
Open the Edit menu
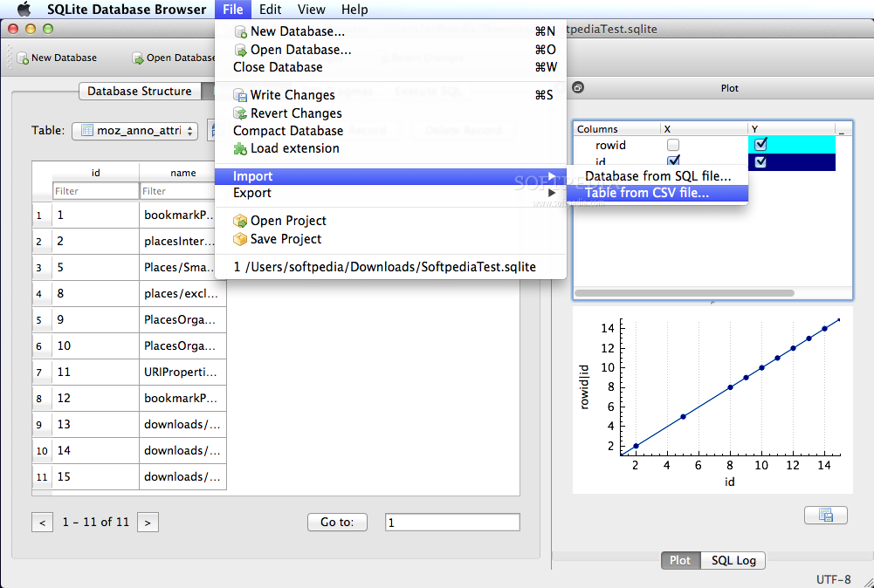point(271,10)
